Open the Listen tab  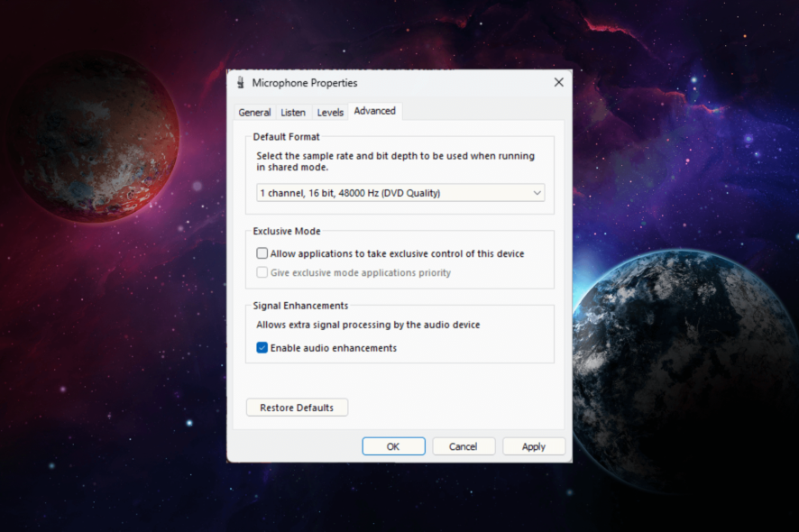293,112
